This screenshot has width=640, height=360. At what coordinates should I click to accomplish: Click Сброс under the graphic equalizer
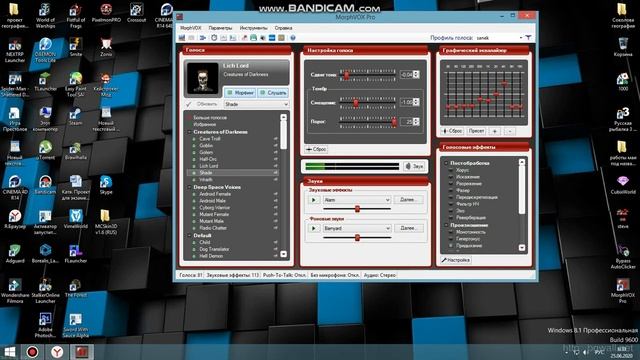click(x=452, y=131)
